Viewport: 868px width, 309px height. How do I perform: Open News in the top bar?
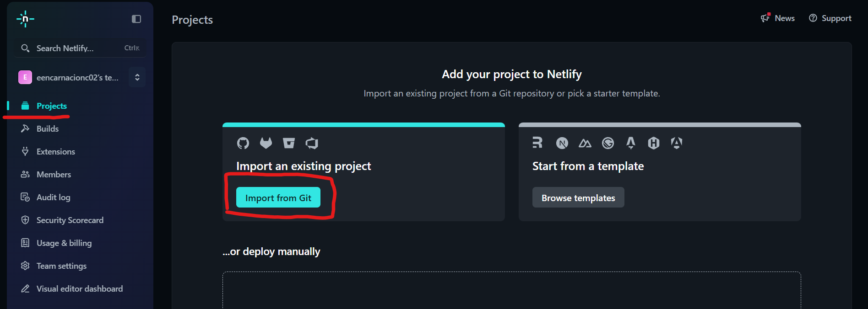tap(778, 18)
